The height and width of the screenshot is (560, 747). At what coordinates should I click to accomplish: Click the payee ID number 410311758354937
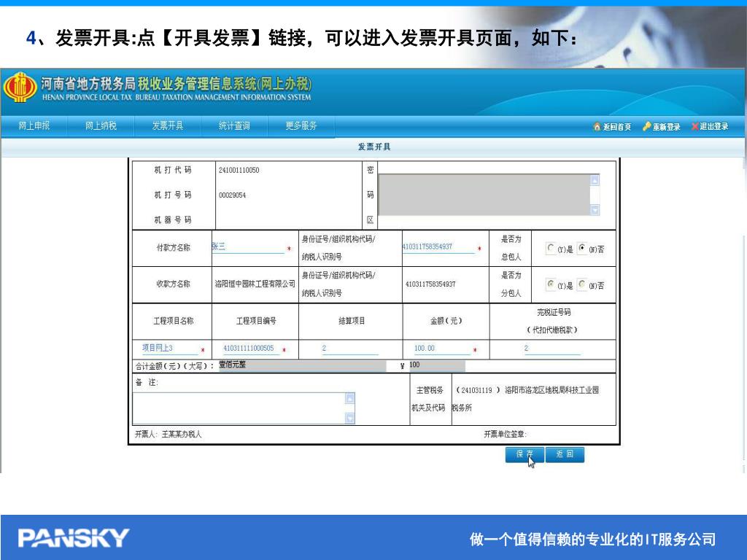430,284
